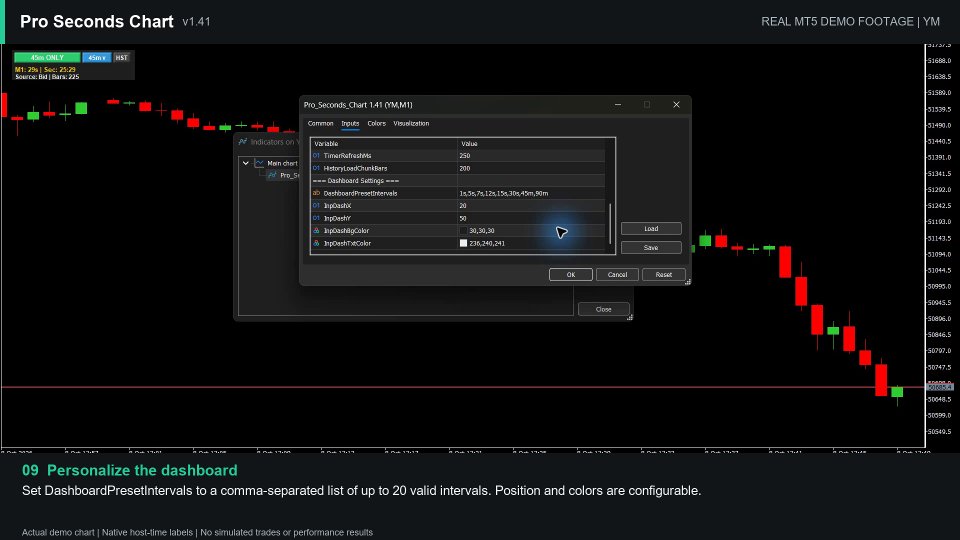Click the InpDashBgColor dark color swatch
This screenshot has width=960, height=540.
(x=463, y=231)
